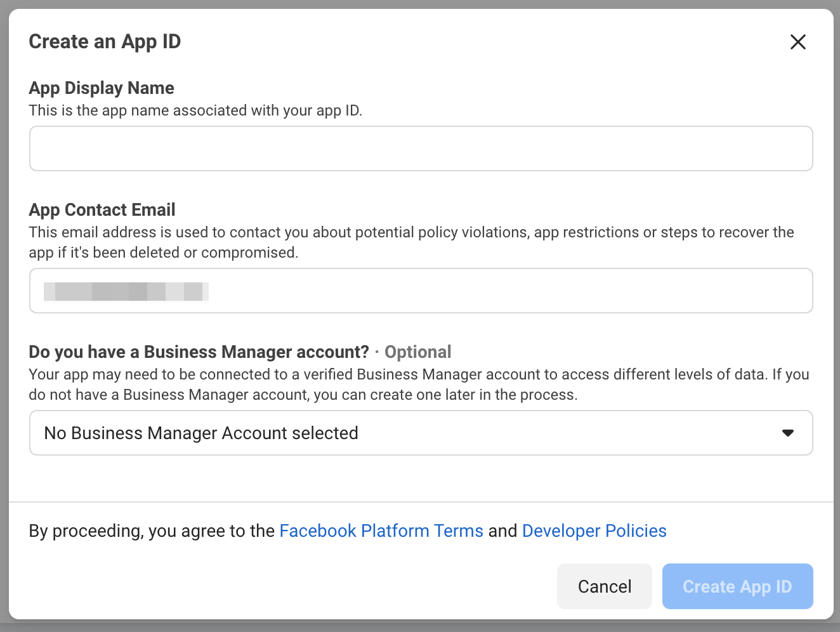Click the Cancel button
Screen dimensions: 840x632
[605, 586]
